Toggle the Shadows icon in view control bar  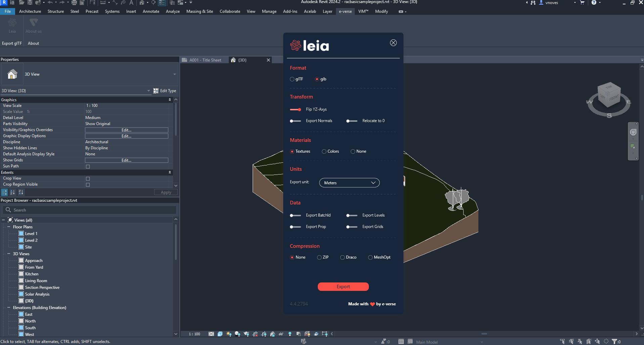click(x=238, y=334)
